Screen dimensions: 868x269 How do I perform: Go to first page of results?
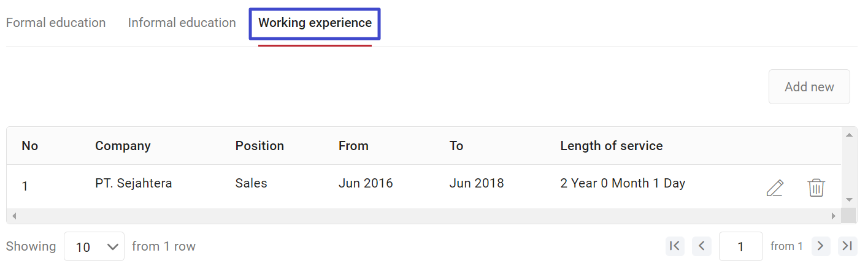(x=675, y=246)
